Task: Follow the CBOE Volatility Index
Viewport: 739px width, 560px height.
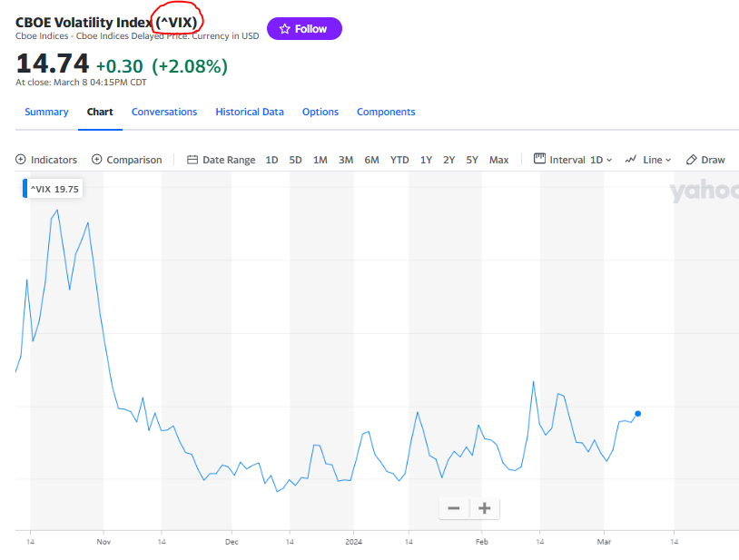Action: [x=304, y=29]
